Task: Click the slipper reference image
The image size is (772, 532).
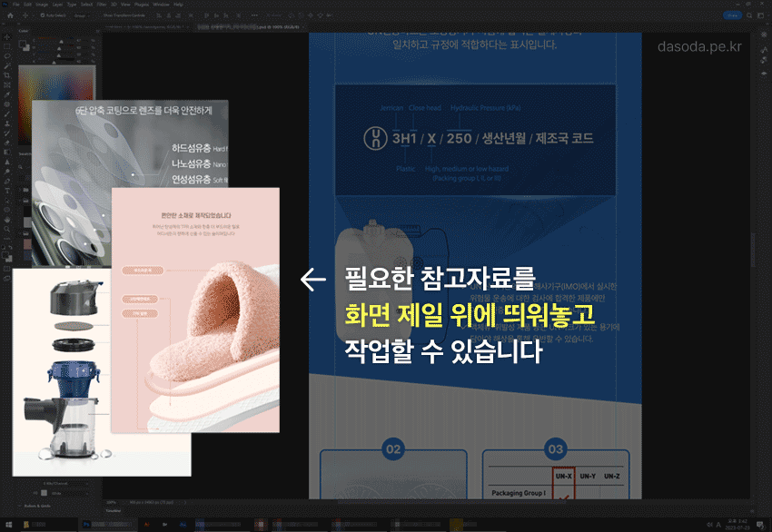Action: (x=195, y=310)
